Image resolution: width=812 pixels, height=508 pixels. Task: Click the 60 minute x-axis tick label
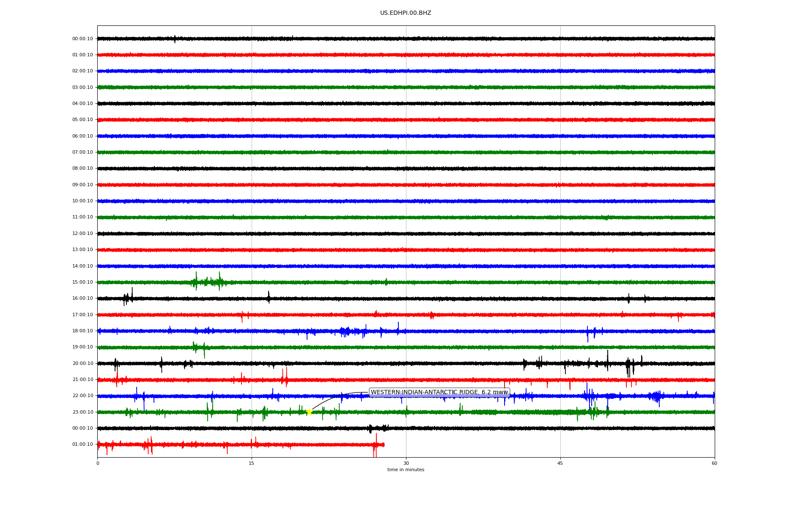tap(714, 463)
